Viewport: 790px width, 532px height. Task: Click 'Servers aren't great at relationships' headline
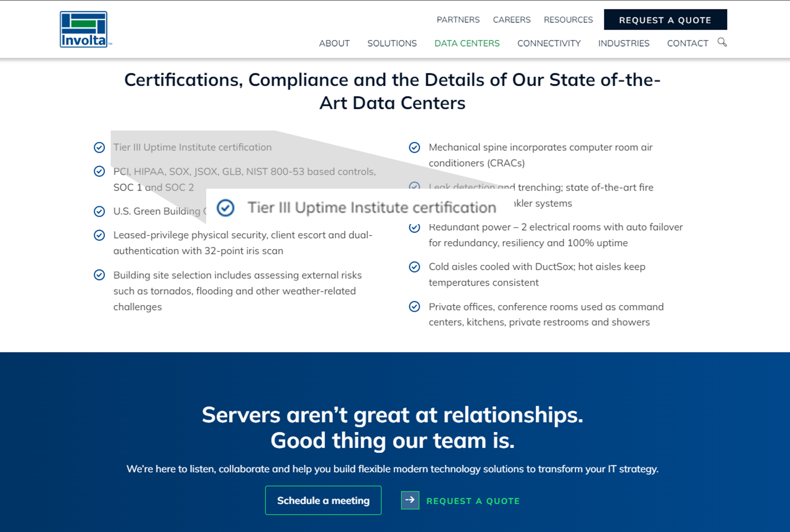pos(392,415)
